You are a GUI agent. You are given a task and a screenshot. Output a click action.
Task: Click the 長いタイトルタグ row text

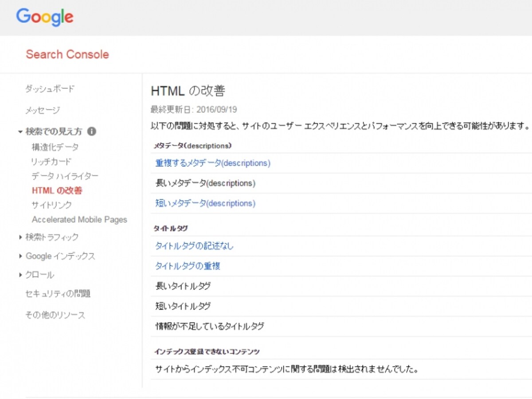(x=183, y=286)
